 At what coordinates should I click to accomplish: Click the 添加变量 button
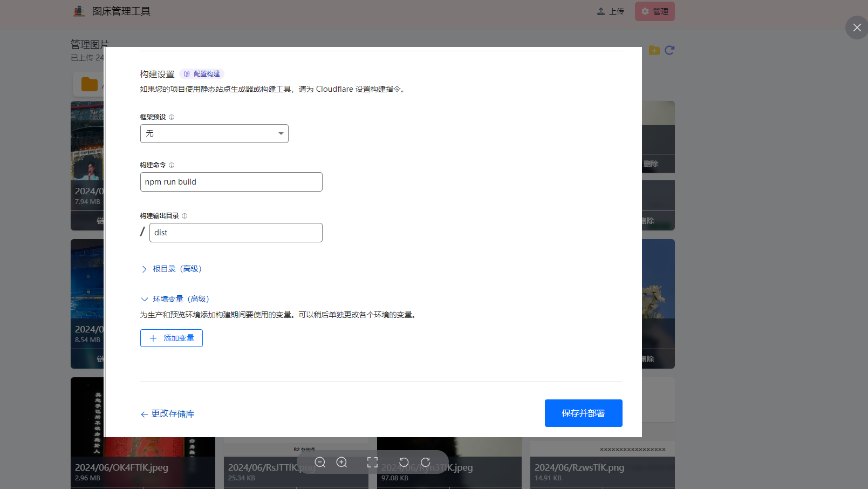(x=172, y=338)
